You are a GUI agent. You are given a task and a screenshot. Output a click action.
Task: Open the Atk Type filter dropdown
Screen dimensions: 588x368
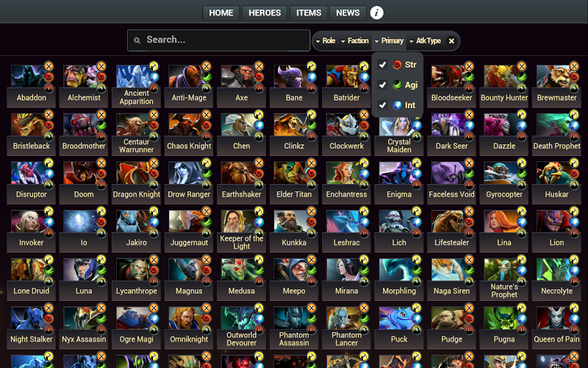[x=425, y=41]
